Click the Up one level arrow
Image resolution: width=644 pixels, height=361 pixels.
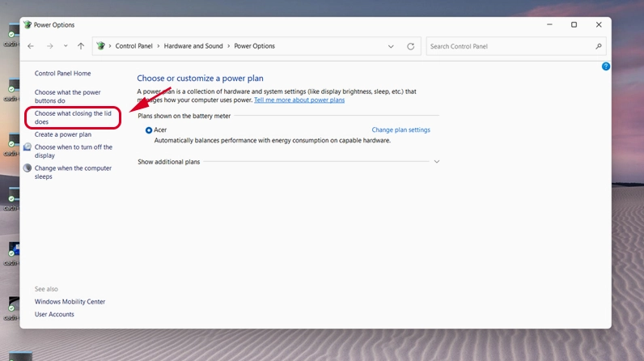tap(80, 46)
